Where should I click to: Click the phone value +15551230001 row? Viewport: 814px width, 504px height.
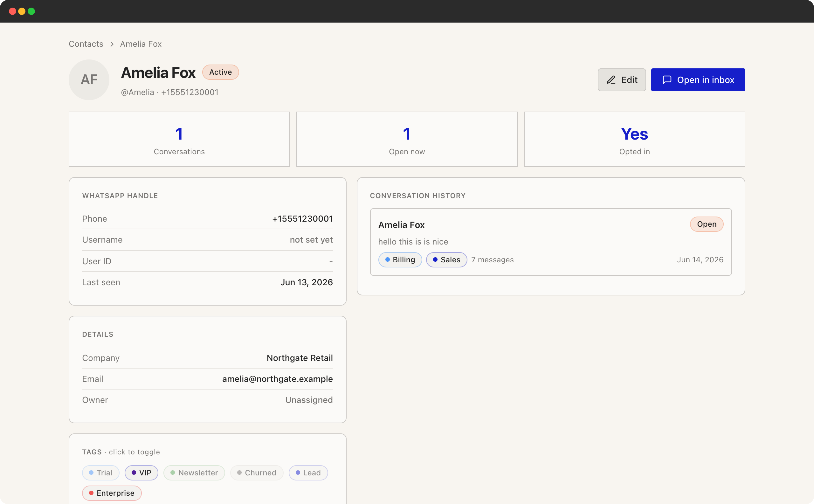pos(207,219)
